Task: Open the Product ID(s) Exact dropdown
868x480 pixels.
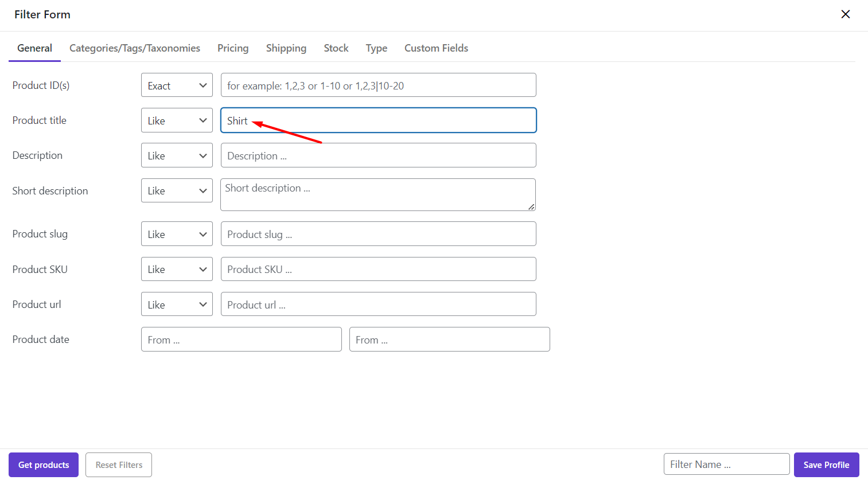Action: [177, 85]
